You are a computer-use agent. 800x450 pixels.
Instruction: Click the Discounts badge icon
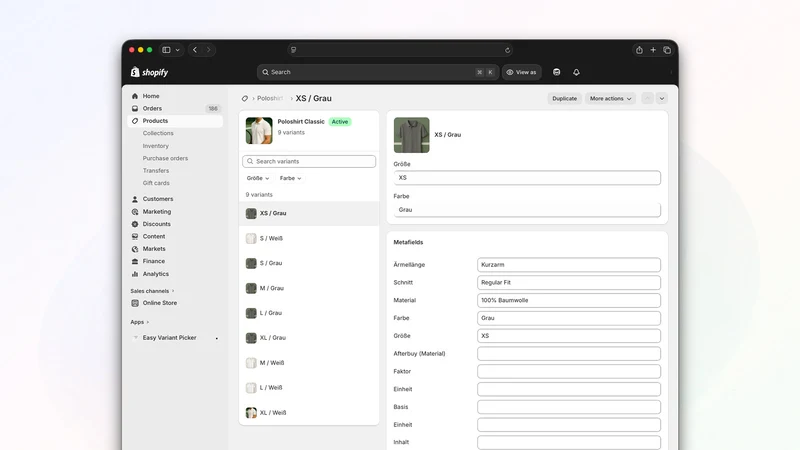tap(135, 224)
